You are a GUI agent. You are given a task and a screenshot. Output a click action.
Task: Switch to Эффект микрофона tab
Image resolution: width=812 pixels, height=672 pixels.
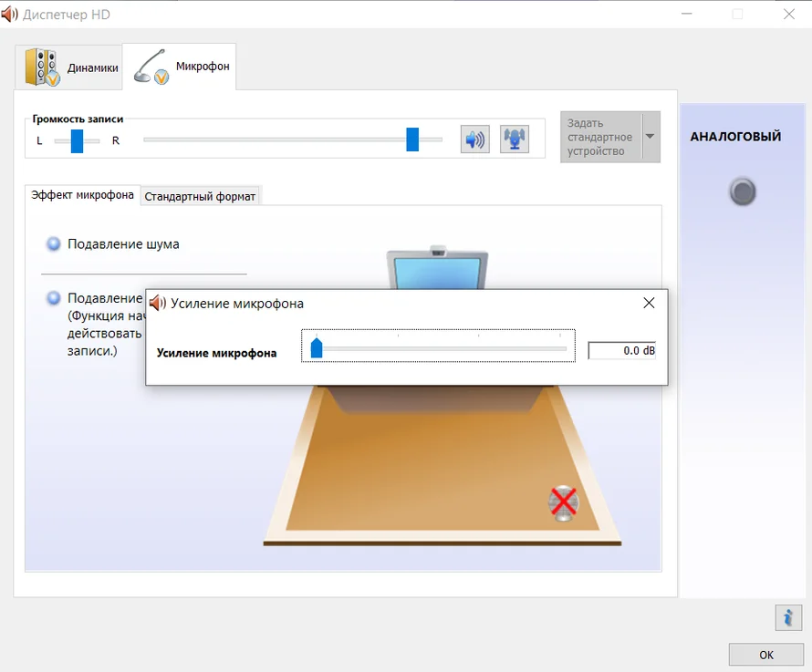point(82,195)
